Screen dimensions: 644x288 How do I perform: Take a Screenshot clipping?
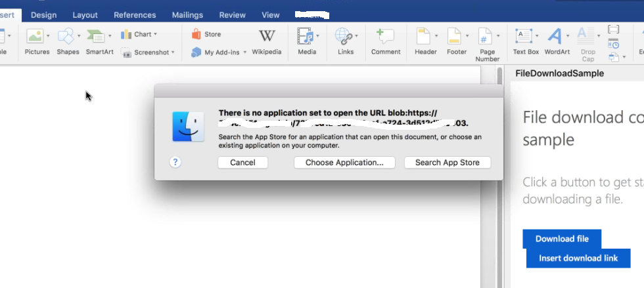pyautogui.click(x=147, y=52)
